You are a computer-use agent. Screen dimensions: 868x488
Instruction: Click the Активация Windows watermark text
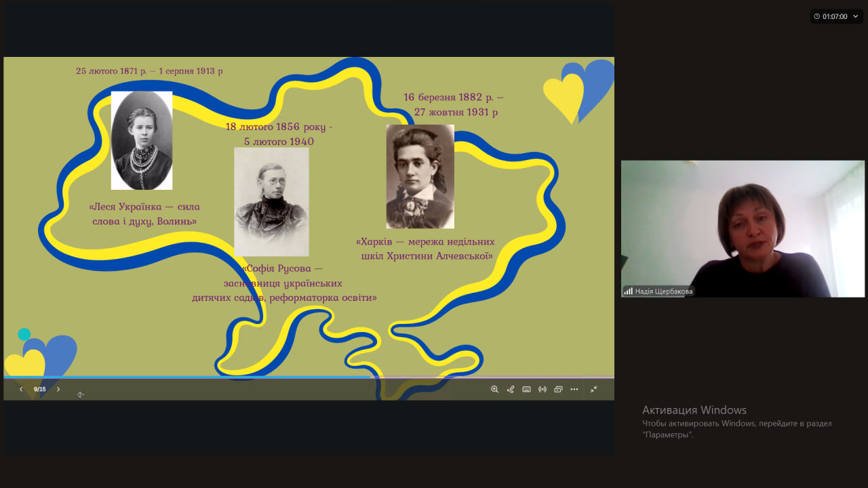(694, 410)
